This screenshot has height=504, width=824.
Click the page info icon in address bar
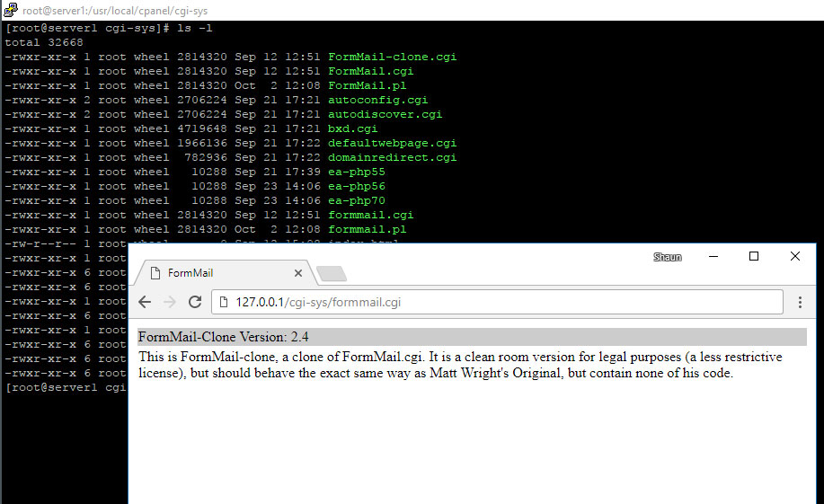[x=224, y=302]
